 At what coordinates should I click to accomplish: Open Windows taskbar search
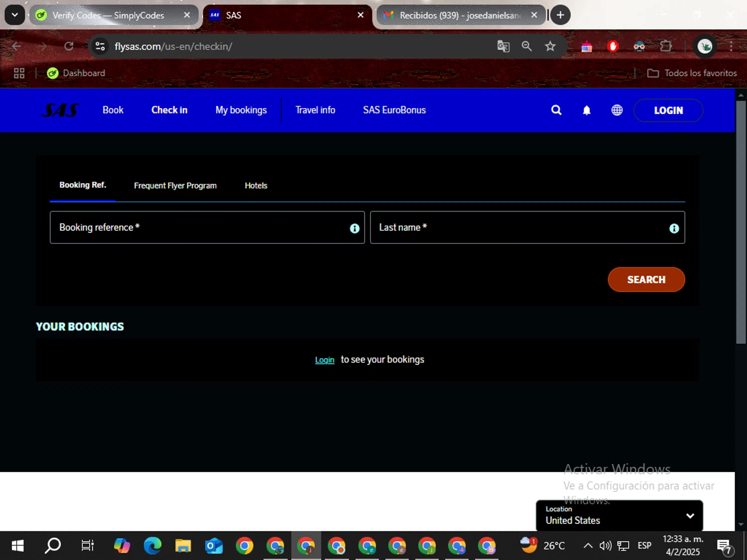pos(53,546)
